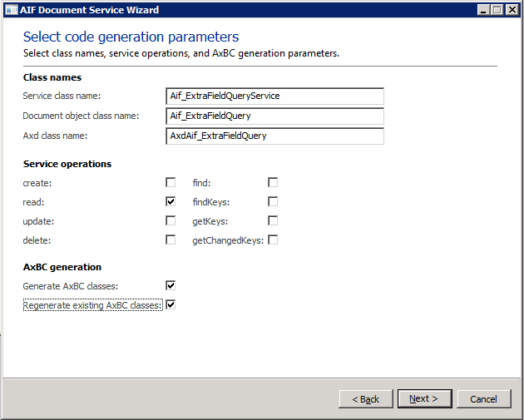This screenshot has height=420, width=524.
Task: Uncheck Regenerate existing AxBC classes
Action: pyautogui.click(x=171, y=305)
